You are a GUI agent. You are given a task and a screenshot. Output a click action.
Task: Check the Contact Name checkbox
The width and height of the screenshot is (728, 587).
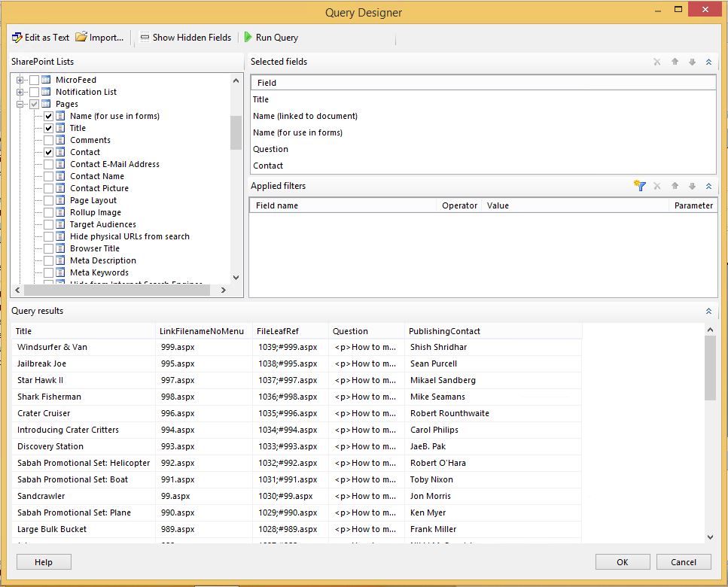tap(49, 176)
